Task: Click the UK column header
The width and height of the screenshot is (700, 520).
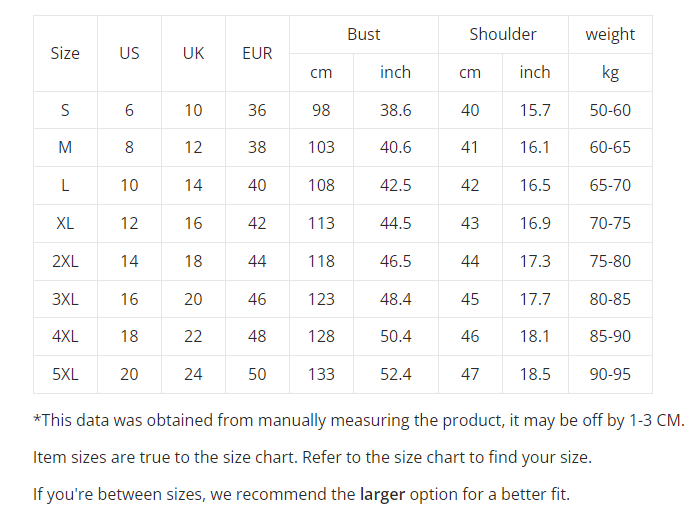Action: (x=193, y=54)
